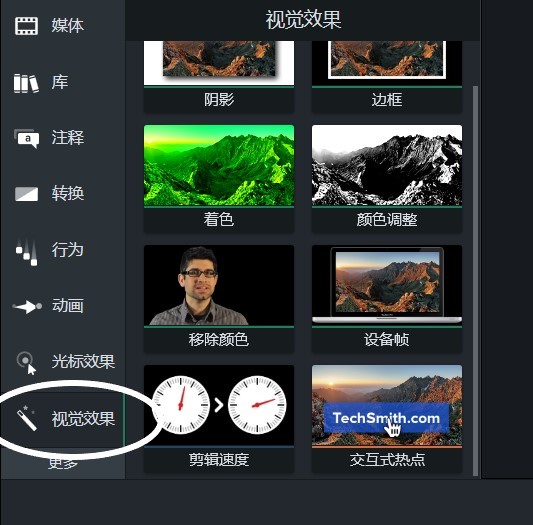Select the 动画 animation arrow icon

[27, 307]
